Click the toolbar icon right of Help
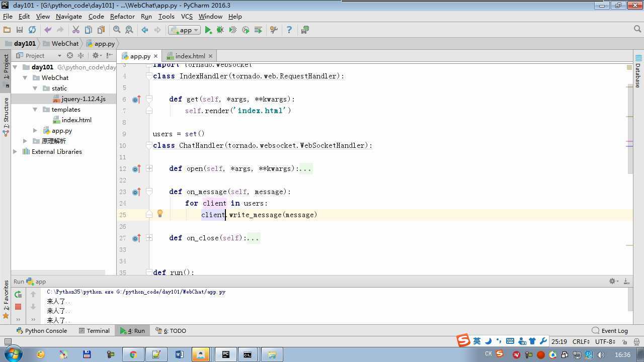Viewport: 644px width, 362px height. click(x=305, y=30)
